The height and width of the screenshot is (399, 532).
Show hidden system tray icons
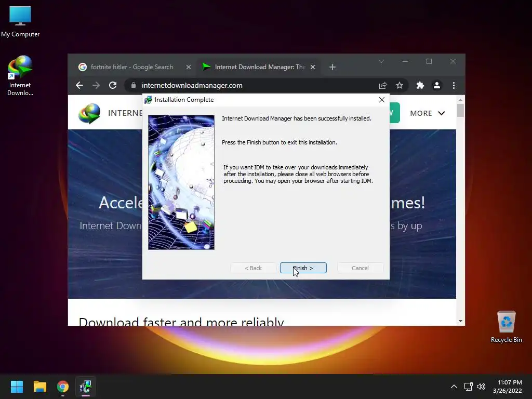[454, 387]
